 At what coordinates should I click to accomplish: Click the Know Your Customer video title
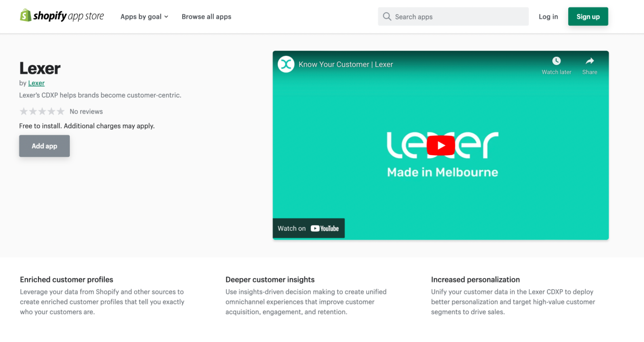pyautogui.click(x=346, y=64)
